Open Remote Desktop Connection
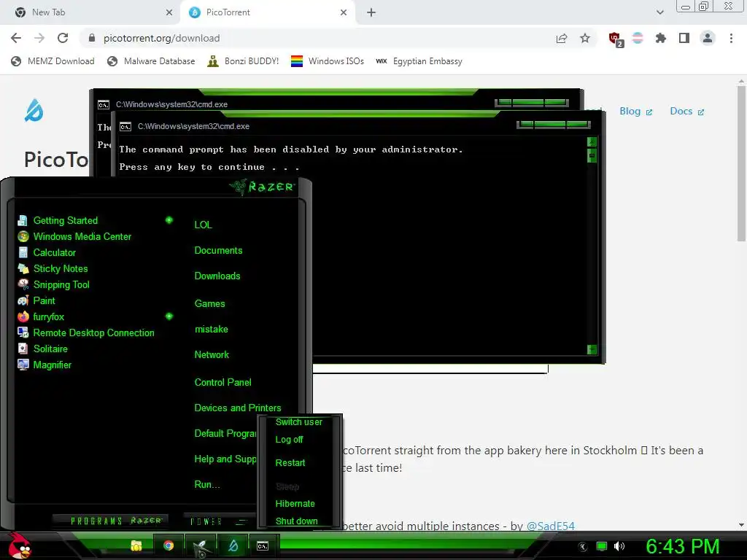 pos(86,332)
